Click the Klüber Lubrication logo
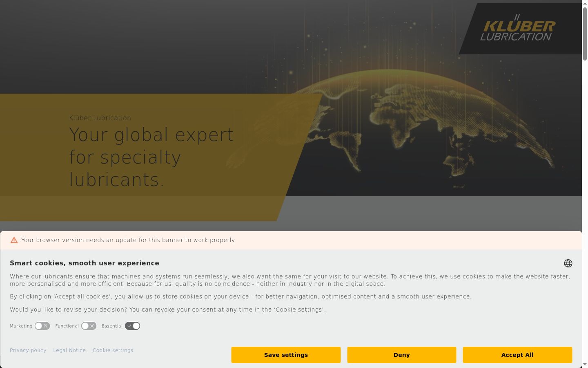The image size is (588, 368). [518, 28]
